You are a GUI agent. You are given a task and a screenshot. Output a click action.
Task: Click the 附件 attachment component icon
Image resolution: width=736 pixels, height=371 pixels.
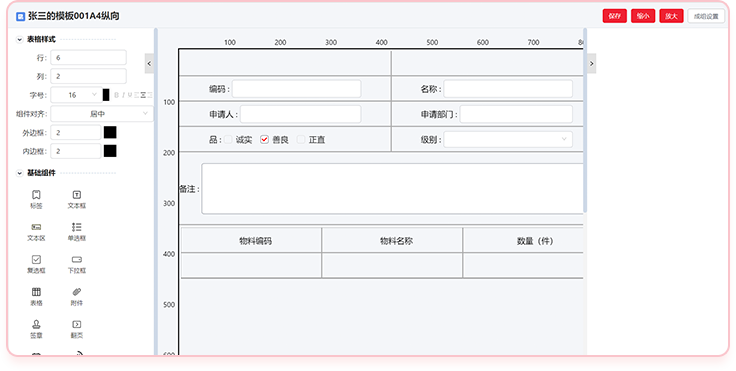[x=77, y=292]
